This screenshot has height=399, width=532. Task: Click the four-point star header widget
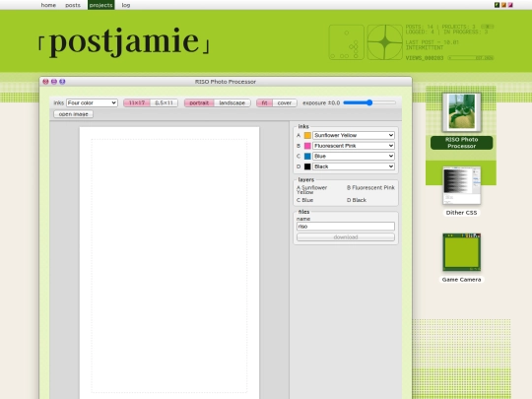(385, 42)
